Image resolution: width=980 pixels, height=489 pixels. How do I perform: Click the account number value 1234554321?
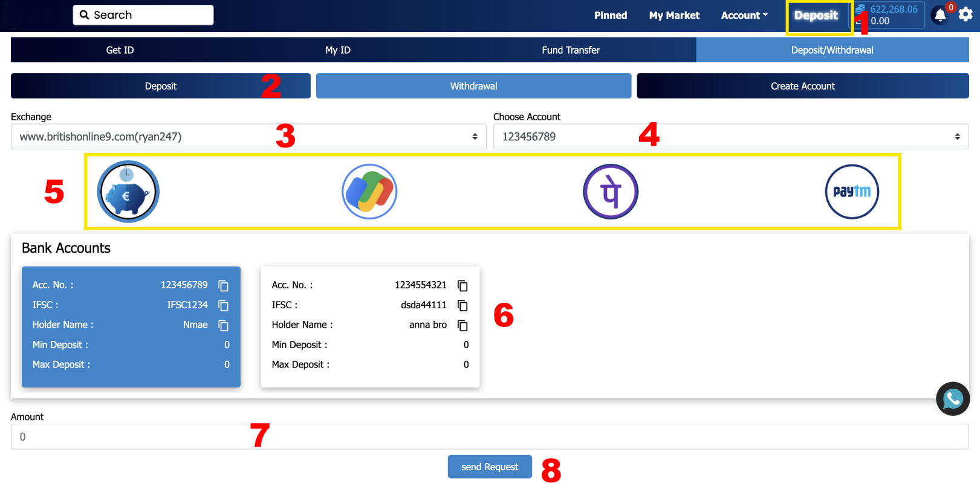pos(421,285)
